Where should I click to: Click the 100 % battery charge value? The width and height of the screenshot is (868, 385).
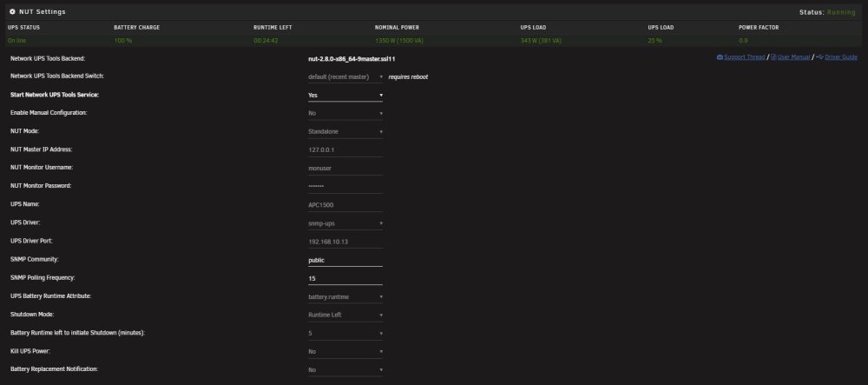(x=123, y=41)
